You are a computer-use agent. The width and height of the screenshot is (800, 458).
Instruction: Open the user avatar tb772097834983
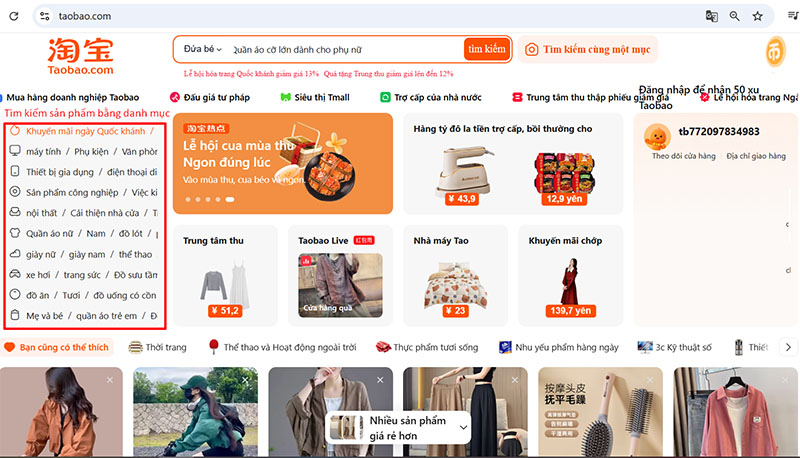[x=657, y=136]
